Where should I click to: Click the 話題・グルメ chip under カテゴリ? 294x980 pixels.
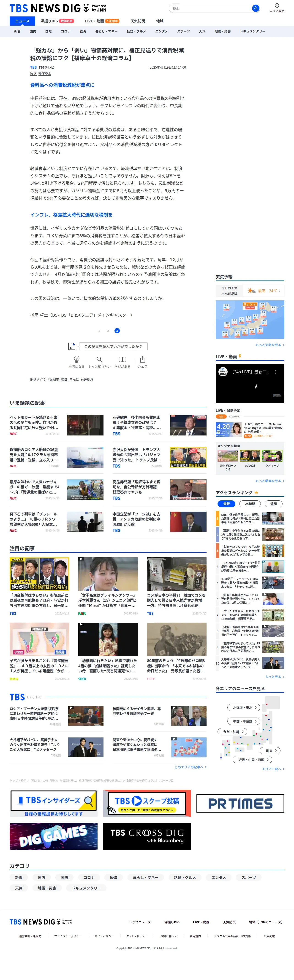[185, 877]
